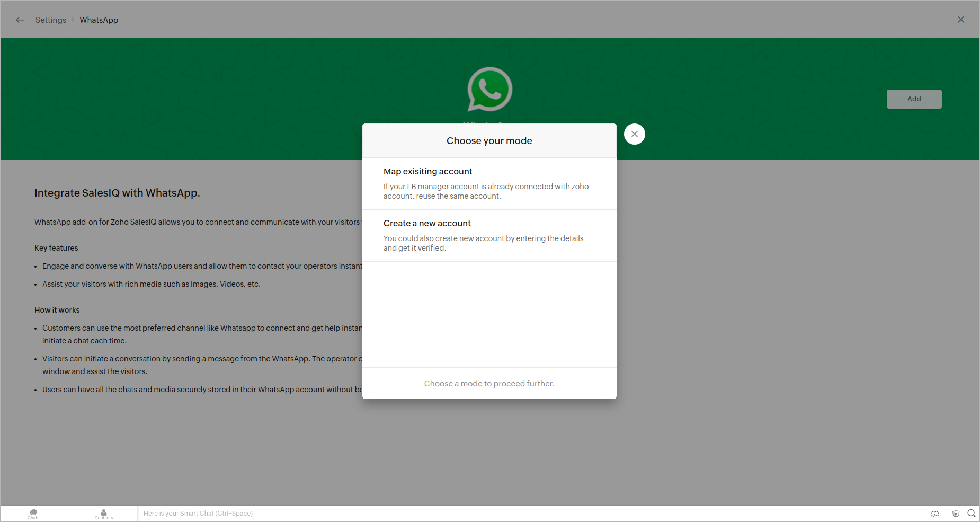980x522 pixels.
Task: Close the 'Choose your mode' dialog
Action: pyautogui.click(x=635, y=134)
